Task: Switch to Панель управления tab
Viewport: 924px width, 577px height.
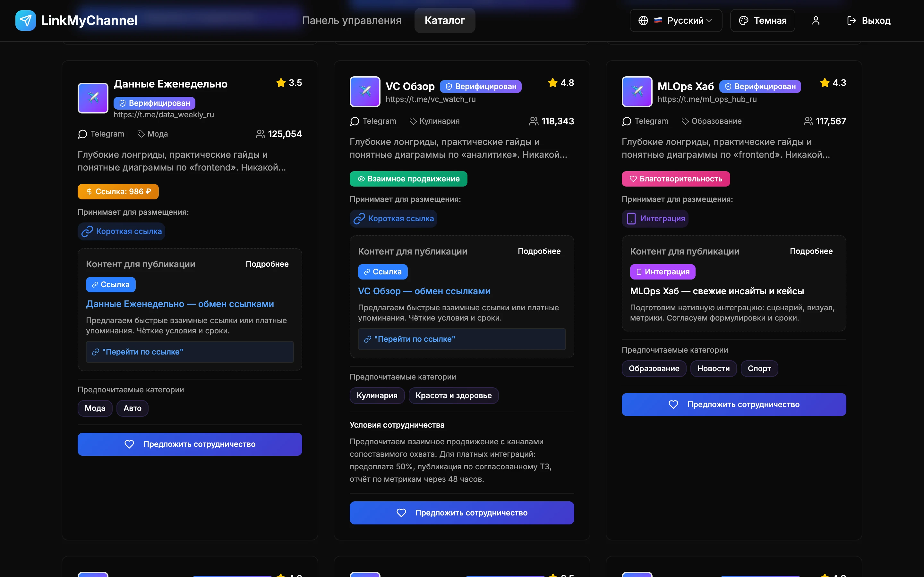Action: point(352,20)
